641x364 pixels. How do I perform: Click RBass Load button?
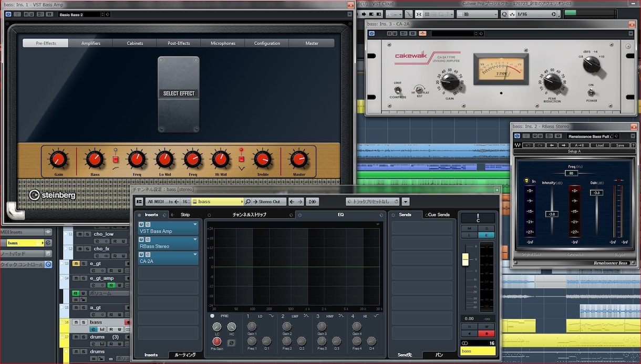point(599,145)
